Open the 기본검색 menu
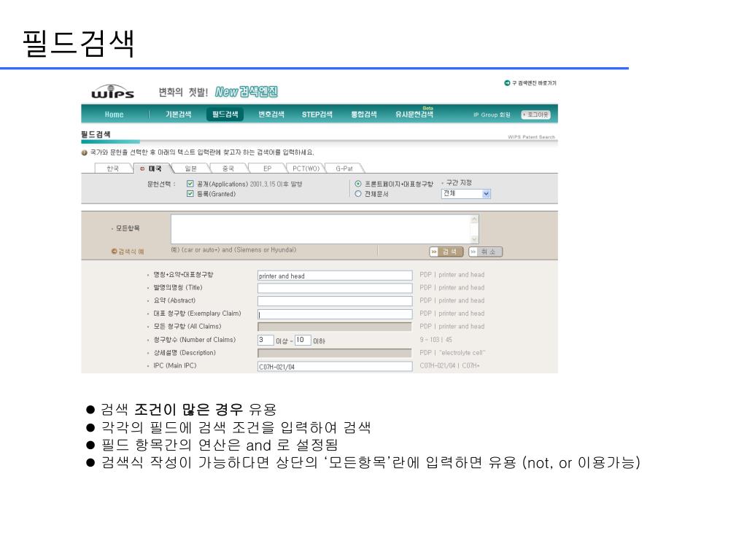 [x=178, y=114]
